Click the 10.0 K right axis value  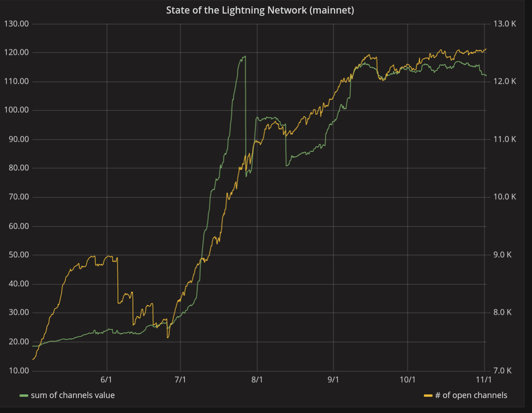(x=504, y=197)
